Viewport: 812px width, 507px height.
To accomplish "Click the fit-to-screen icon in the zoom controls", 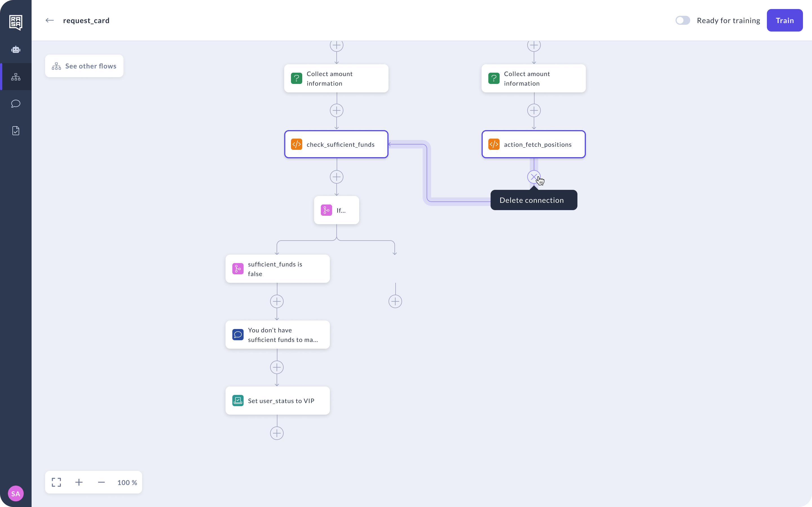I will tap(56, 482).
